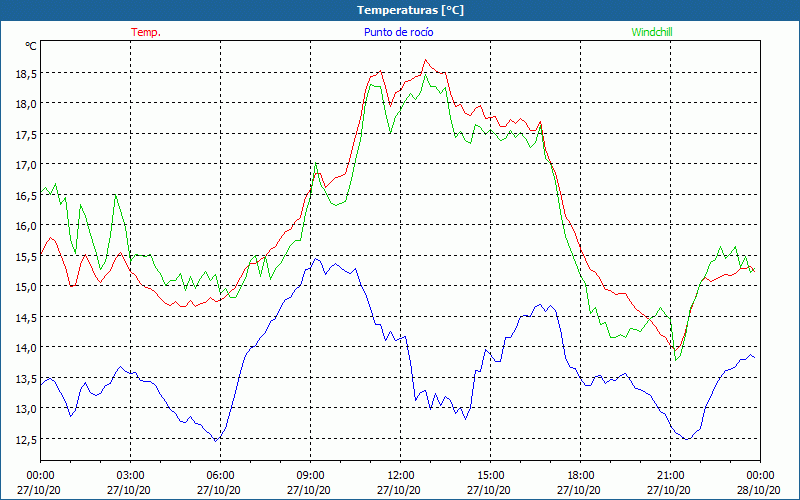Click the 18:00 time axis label

(x=581, y=476)
